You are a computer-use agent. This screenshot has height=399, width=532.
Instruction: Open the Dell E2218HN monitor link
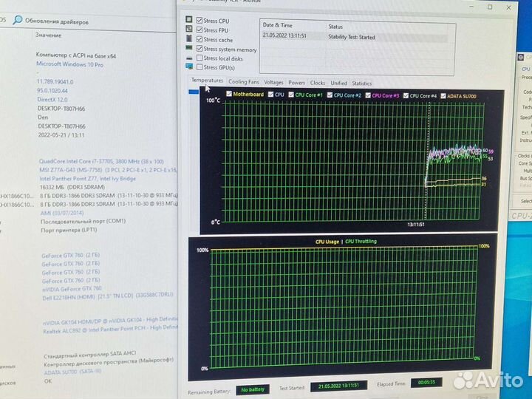pyautogui.click(x=108, y=296)
